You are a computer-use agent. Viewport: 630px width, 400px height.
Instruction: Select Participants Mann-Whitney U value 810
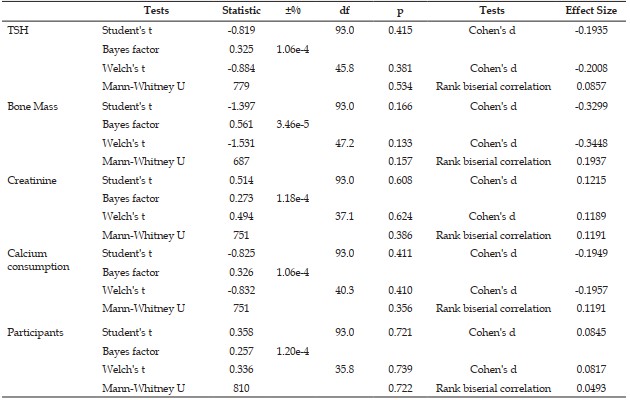241,388
